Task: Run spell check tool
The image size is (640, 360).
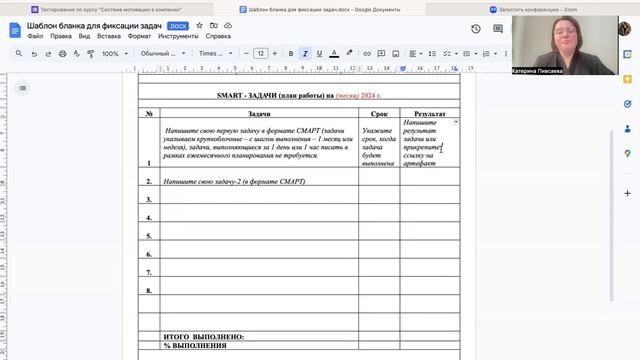Action: pos(76,53)
